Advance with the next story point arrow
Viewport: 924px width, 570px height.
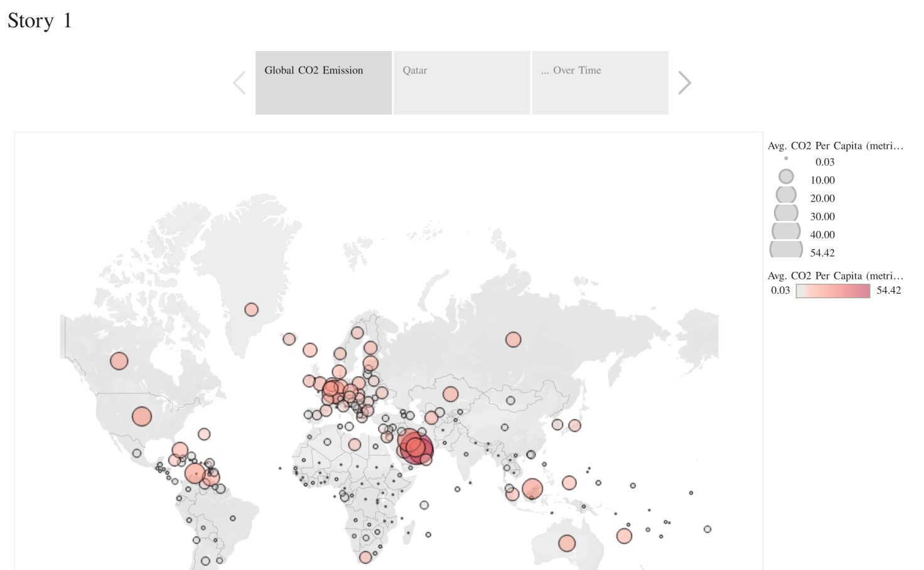pos(684,83)
